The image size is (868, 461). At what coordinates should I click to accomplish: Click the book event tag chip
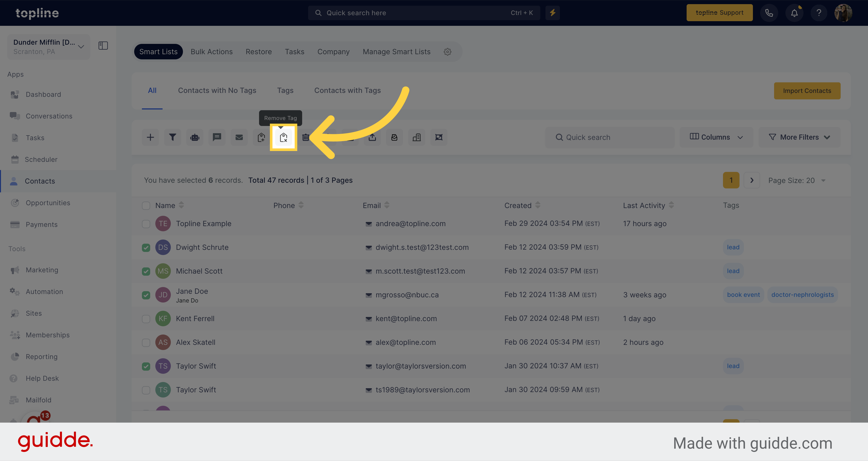[x=743, y=295]
